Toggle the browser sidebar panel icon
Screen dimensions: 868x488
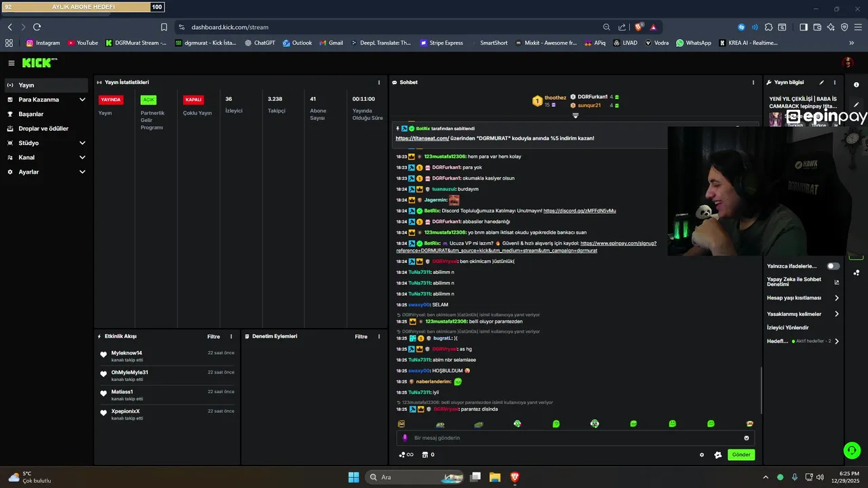point(804,27)
